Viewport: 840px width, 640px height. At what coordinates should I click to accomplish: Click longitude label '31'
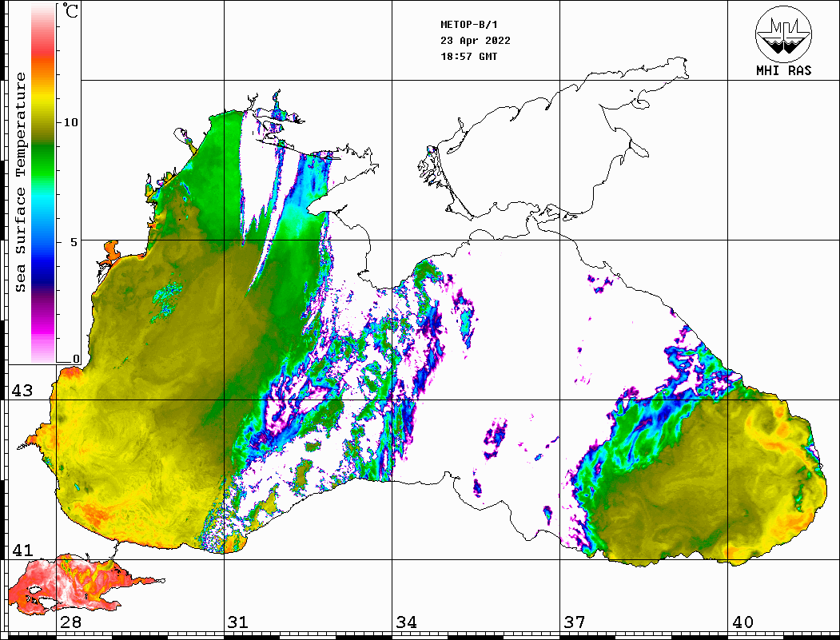pyautogui.click(x=238, y=622)
